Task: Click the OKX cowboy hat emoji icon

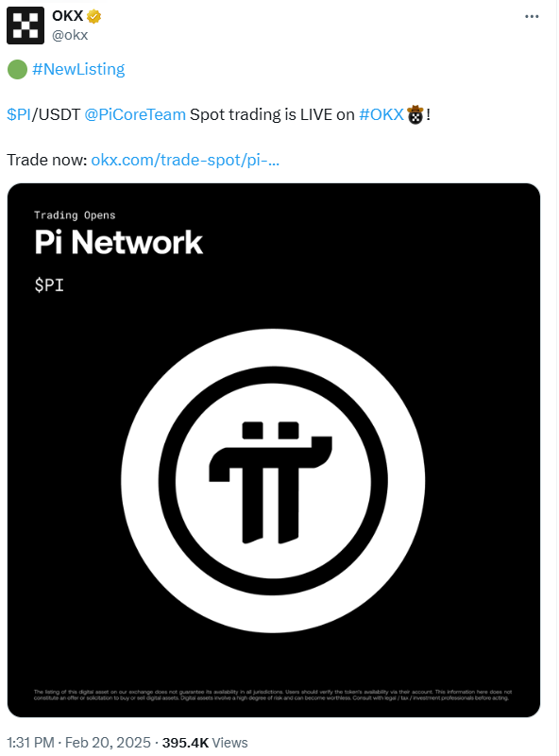Action: click(415, 114)
